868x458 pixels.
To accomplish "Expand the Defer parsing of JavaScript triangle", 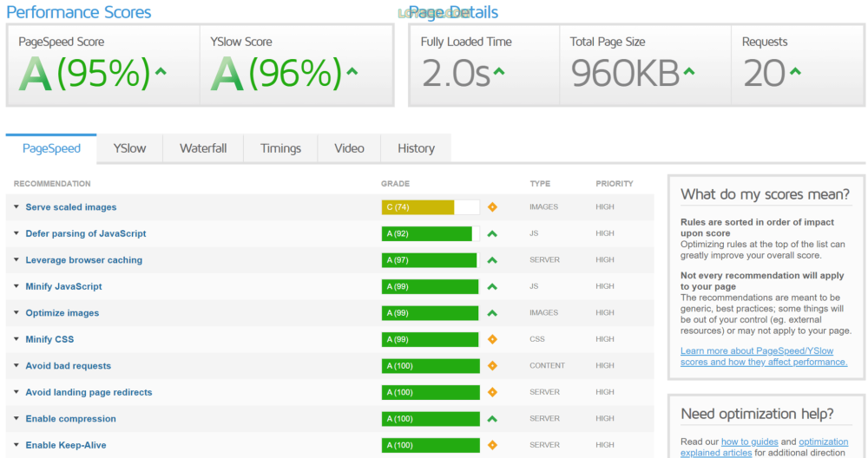I will point(16,233).
